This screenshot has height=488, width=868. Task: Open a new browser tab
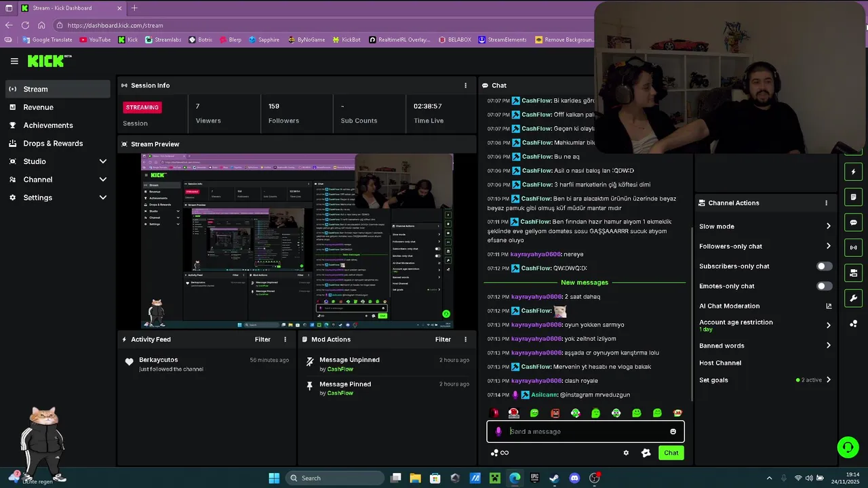(134, 8)
